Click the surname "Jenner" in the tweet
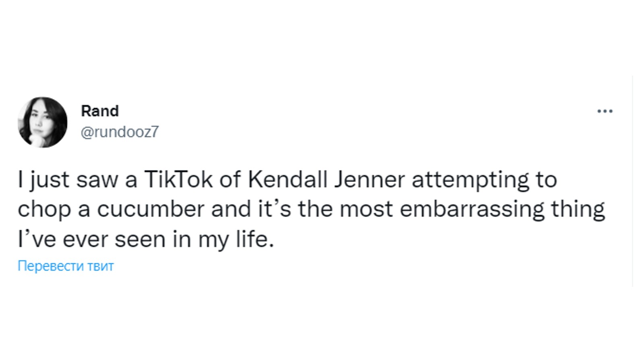644x362 pixels. point(369,179)
